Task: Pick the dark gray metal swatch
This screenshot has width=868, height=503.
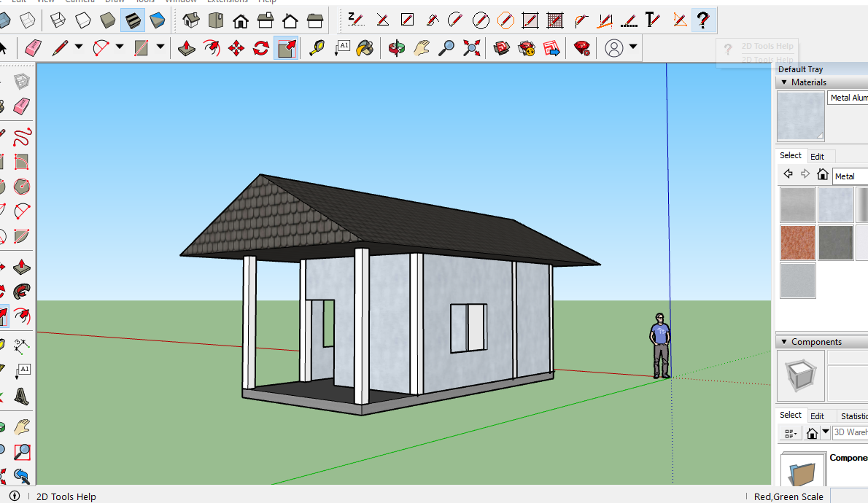Action: pos(835,242)
